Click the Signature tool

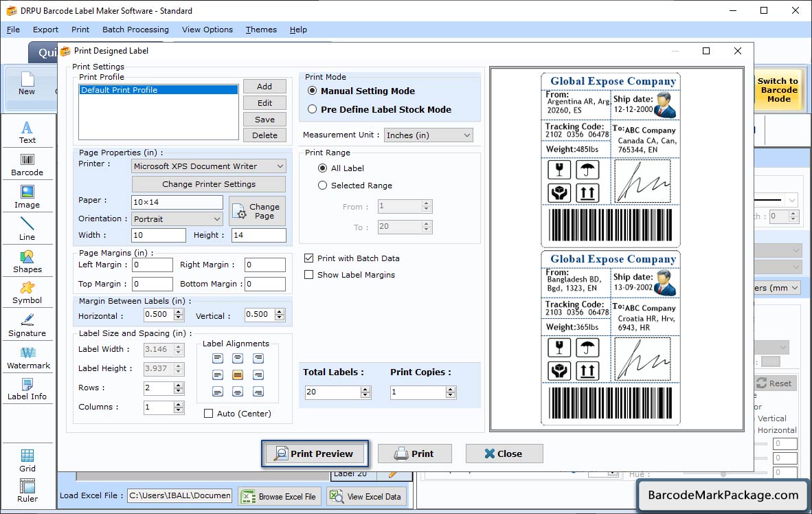point(27,326)
